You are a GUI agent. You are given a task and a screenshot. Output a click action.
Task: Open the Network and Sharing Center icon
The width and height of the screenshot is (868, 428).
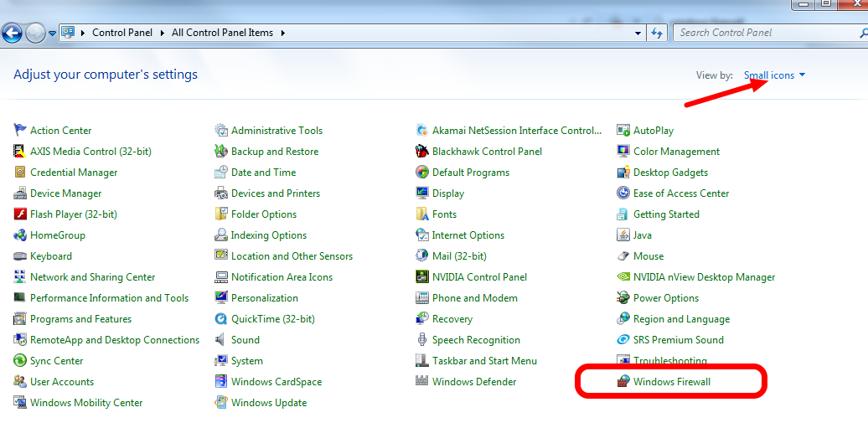click(20, 277)
